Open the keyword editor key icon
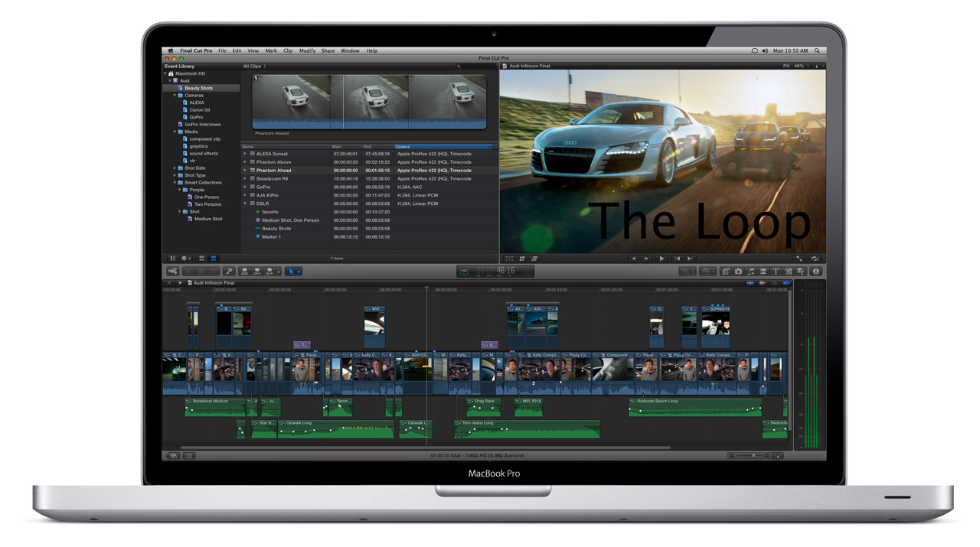Viewport: 980px width, 547px height. pos(229,272)
